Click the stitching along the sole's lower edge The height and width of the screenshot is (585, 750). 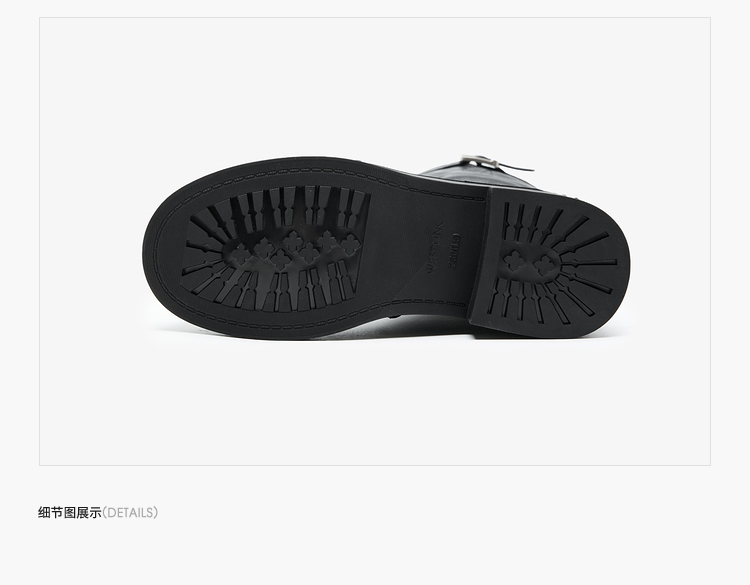[306, 320]
